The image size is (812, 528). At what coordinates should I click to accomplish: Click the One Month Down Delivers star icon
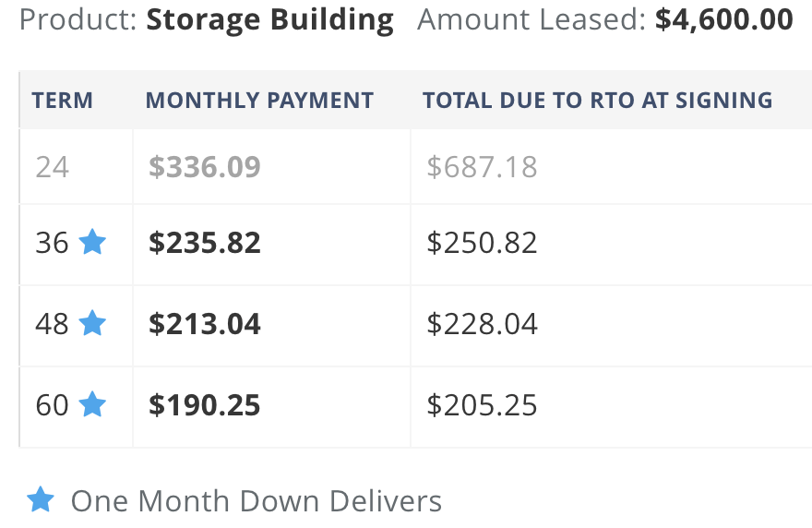point(41,499)
